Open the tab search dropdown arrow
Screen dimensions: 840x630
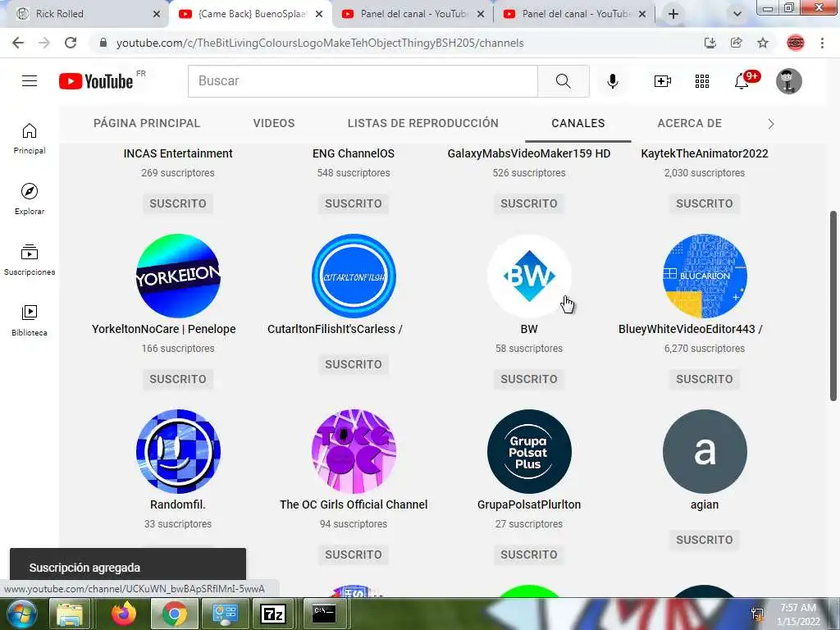coord(737,14)
